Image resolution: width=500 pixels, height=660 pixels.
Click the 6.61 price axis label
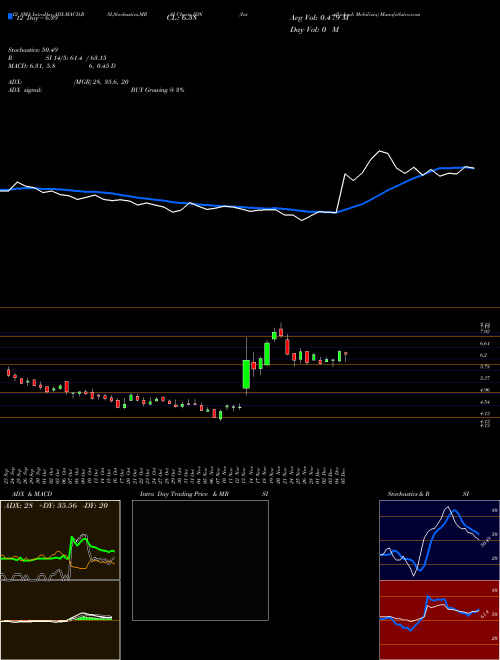click(x=484, y=344)
